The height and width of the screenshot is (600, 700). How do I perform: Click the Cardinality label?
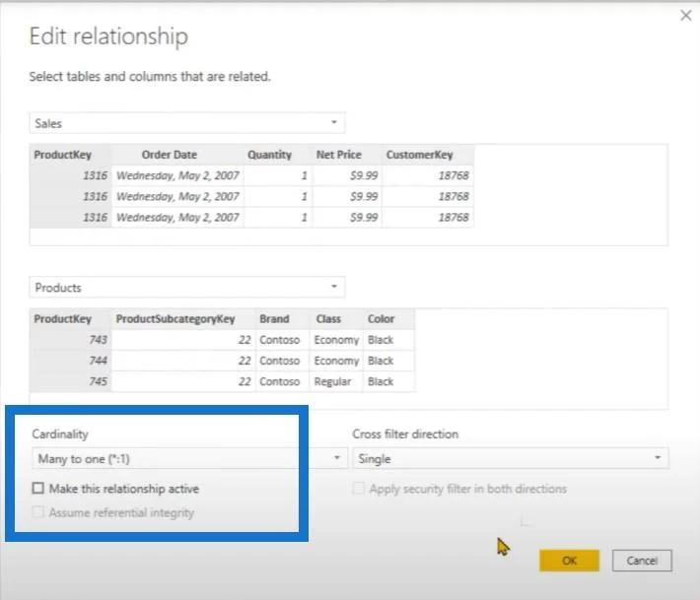(x=60, y=434)
